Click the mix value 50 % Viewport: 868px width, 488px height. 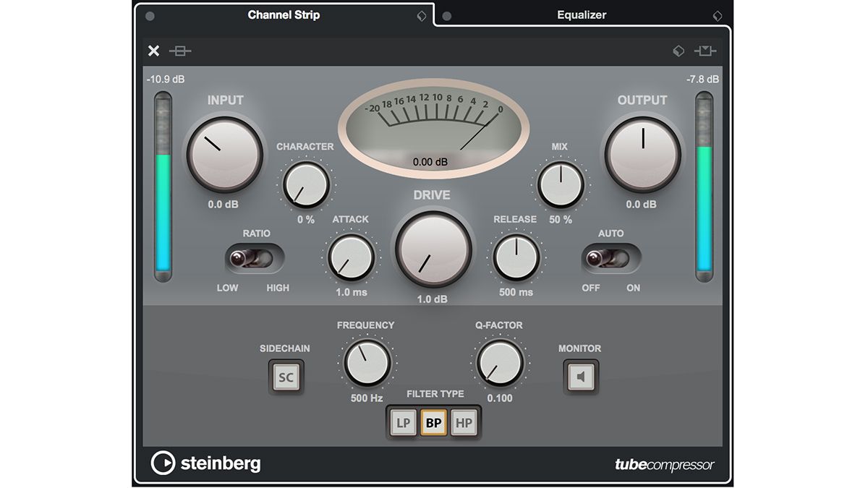pos(561,220)
